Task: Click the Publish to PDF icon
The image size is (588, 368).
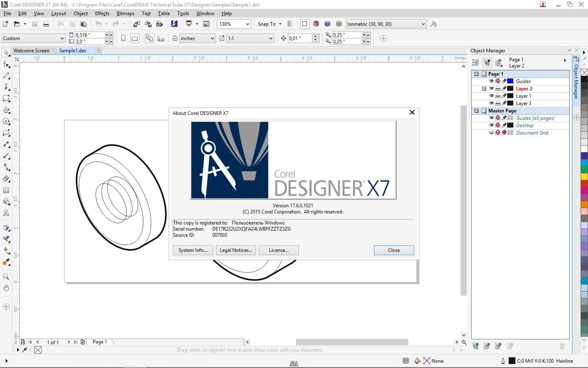Action: [160, 24]
